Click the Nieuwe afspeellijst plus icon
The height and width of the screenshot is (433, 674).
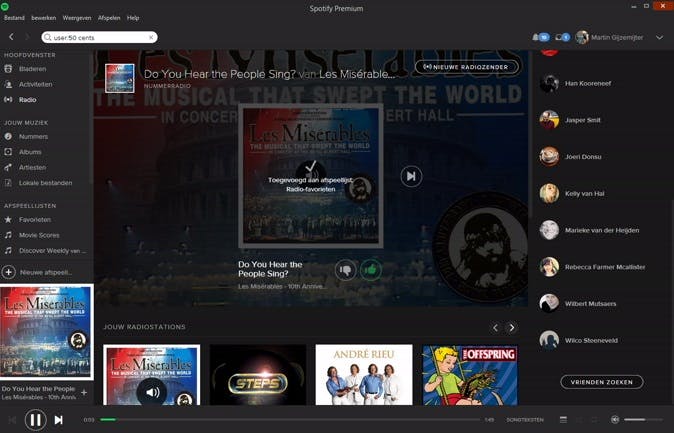pos(9,272)
